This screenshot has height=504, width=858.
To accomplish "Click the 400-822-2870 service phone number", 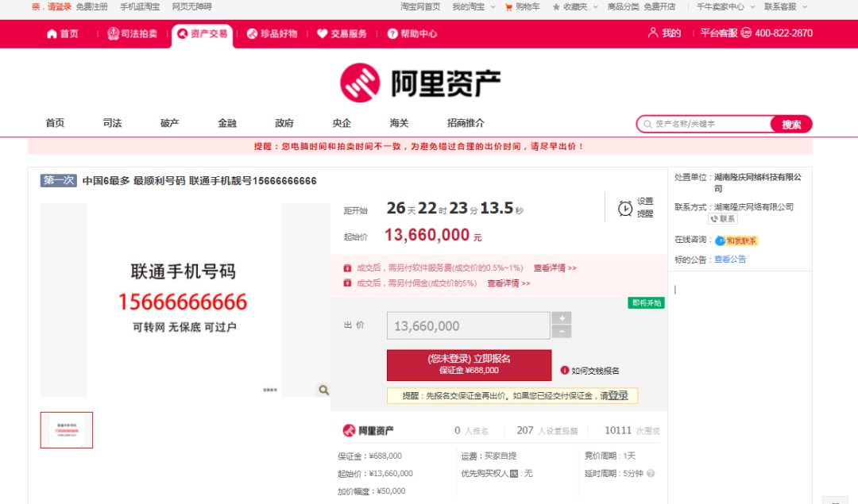I will click(x=783, y=33).
